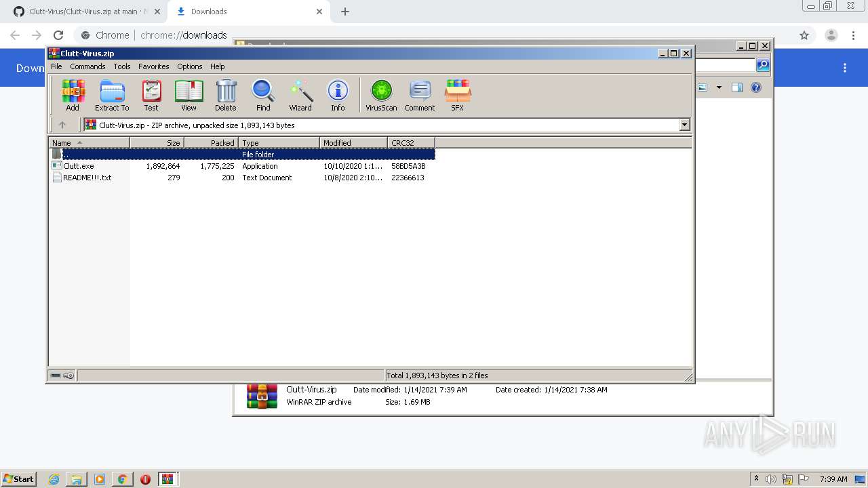Viewport: 868px width, 488px height.
Task: Sort by CRC32 column header
Action: (411, 142)
